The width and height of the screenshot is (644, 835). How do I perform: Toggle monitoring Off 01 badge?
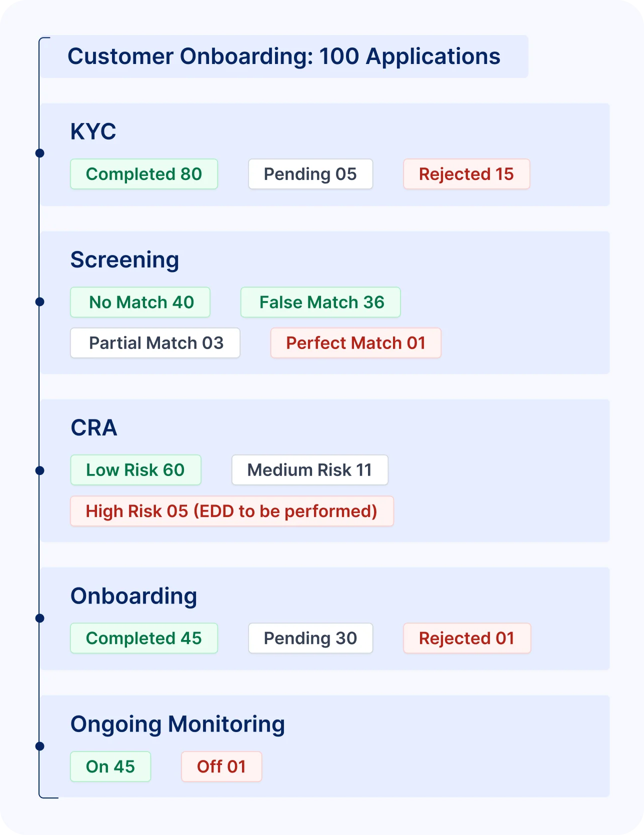[x=221, y=766]
